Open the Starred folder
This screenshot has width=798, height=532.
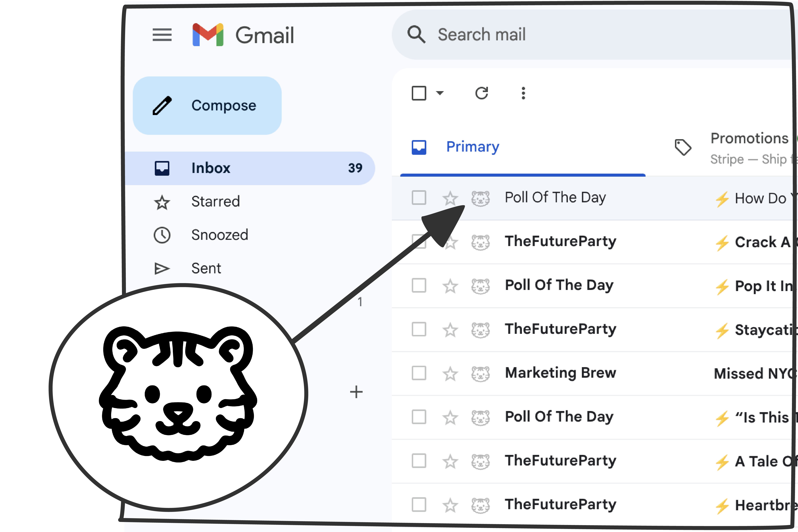(x=215, y=202)
